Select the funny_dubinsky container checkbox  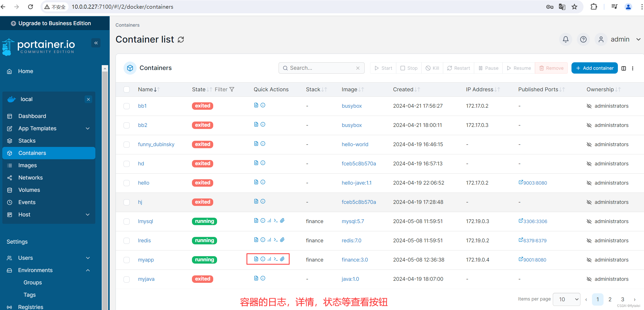click(127, 145)
